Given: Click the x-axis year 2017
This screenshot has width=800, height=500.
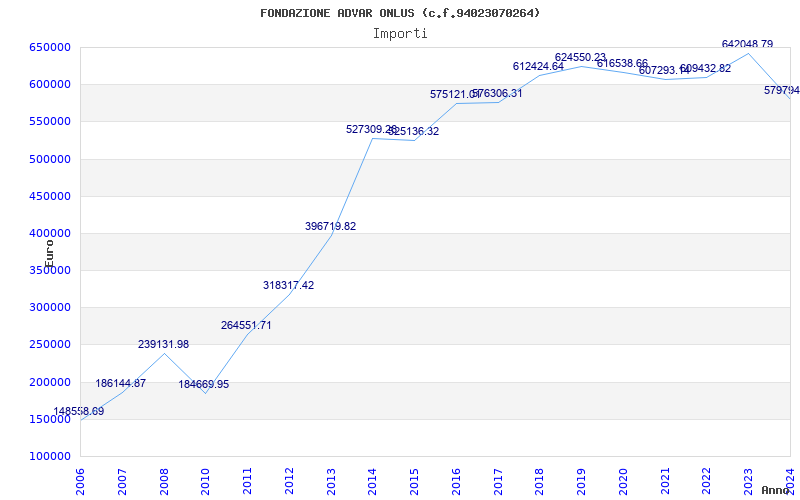Looking at the screenshot, I should click(498, 481).
